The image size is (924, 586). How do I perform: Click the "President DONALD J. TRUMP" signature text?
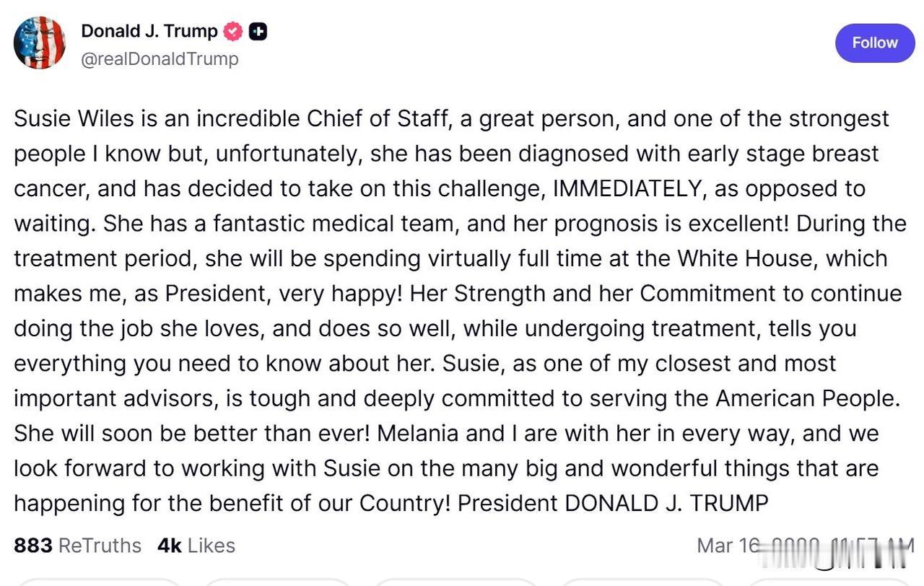(x=613, y=503)
